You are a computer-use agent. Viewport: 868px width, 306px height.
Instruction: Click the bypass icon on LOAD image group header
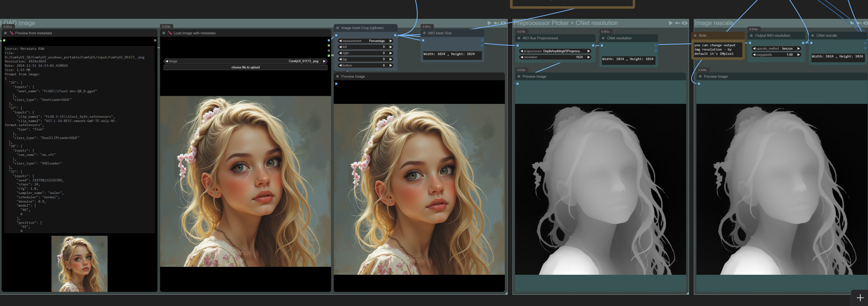(x=496, y=23)
